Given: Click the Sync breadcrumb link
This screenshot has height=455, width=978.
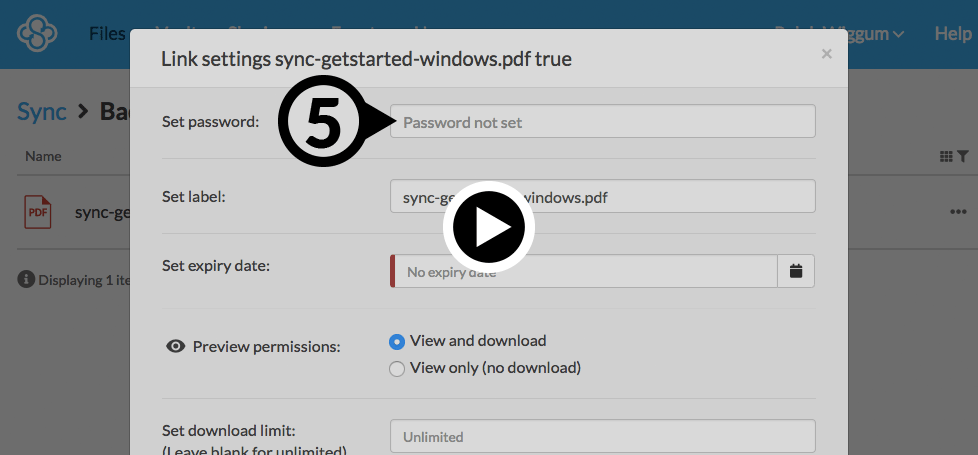Looking at the screenshot, I should (x=42, y=110).
